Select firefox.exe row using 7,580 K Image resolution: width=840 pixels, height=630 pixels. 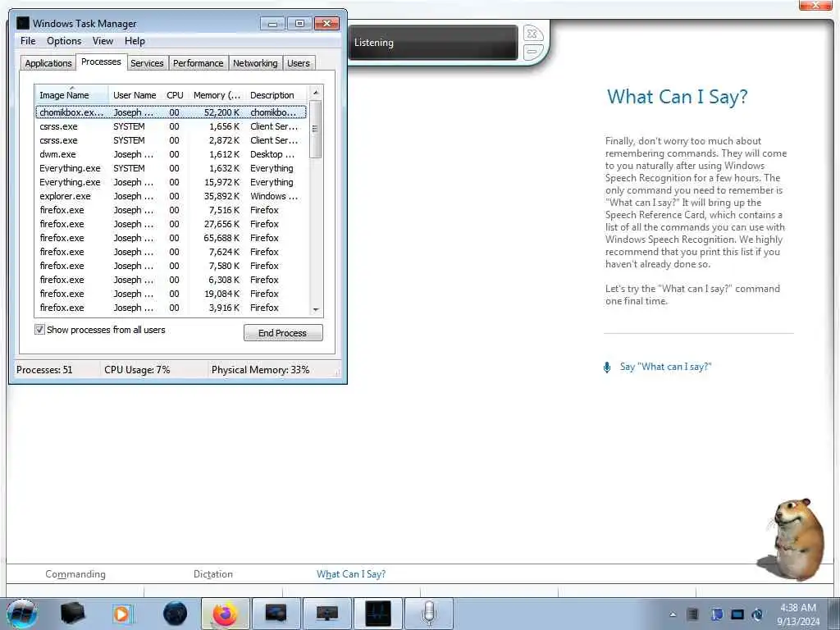tap(171, 266)
